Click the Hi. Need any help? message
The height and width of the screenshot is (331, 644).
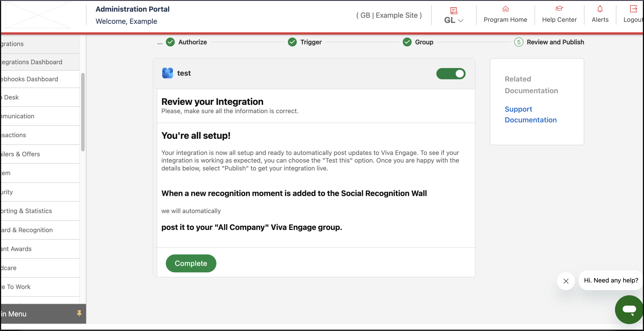coord(611,280)
